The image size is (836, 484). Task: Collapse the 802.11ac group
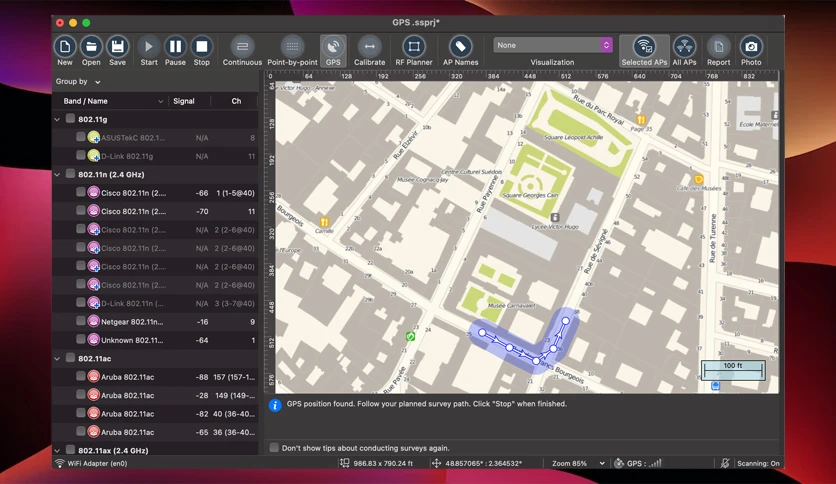[57, 359]
